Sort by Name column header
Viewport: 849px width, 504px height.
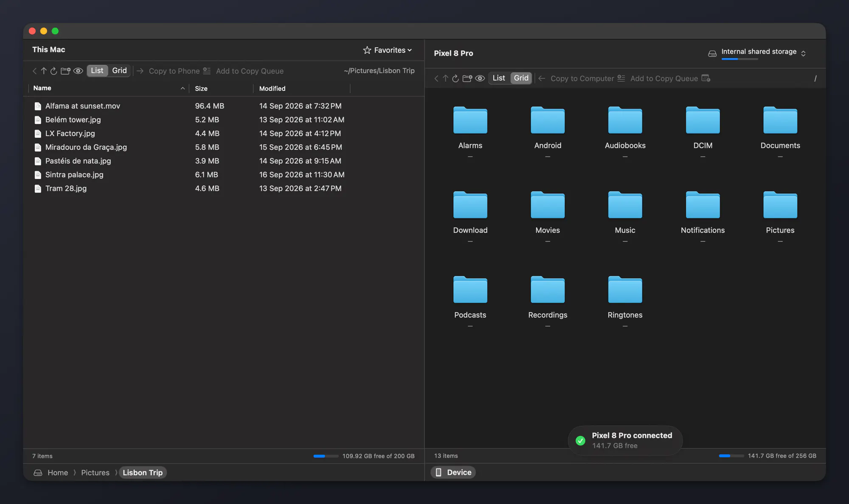pos(108,88)
